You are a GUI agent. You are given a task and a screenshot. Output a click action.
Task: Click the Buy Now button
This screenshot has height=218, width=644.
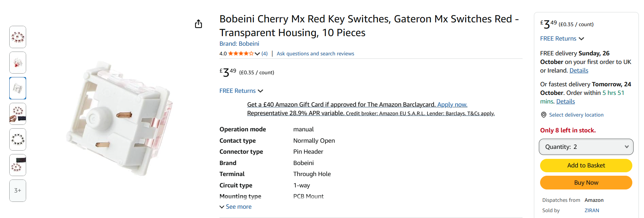point(586,183)
